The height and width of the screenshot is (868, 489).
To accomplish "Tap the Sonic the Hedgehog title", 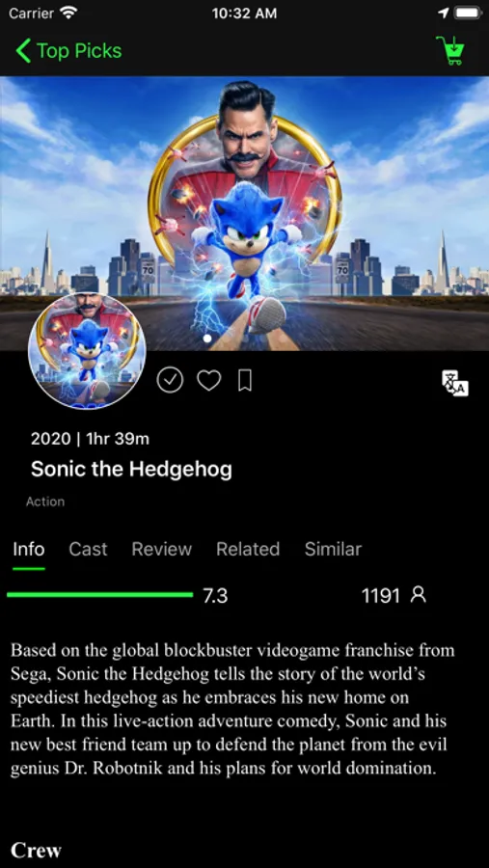I will point(131,470).
